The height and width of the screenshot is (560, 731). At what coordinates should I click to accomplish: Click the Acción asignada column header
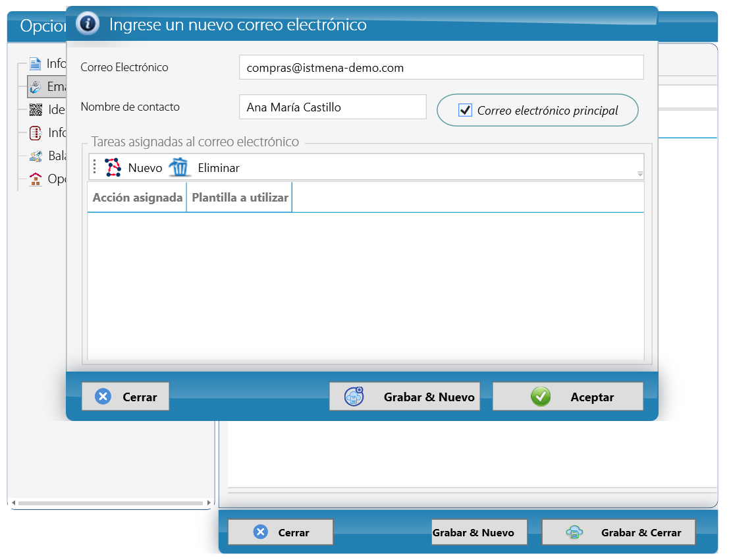tap(137, 197)
